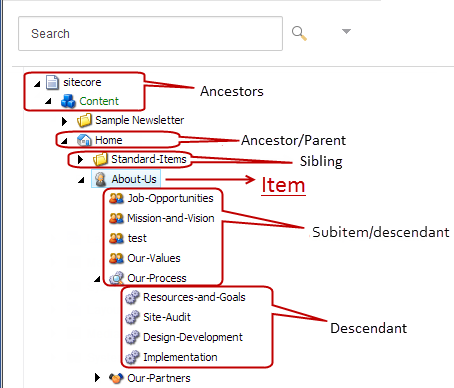Select Site-Audit in tree
Image resolution: width=454 pixels, height=388 pixels.
[x=167, y=317]
